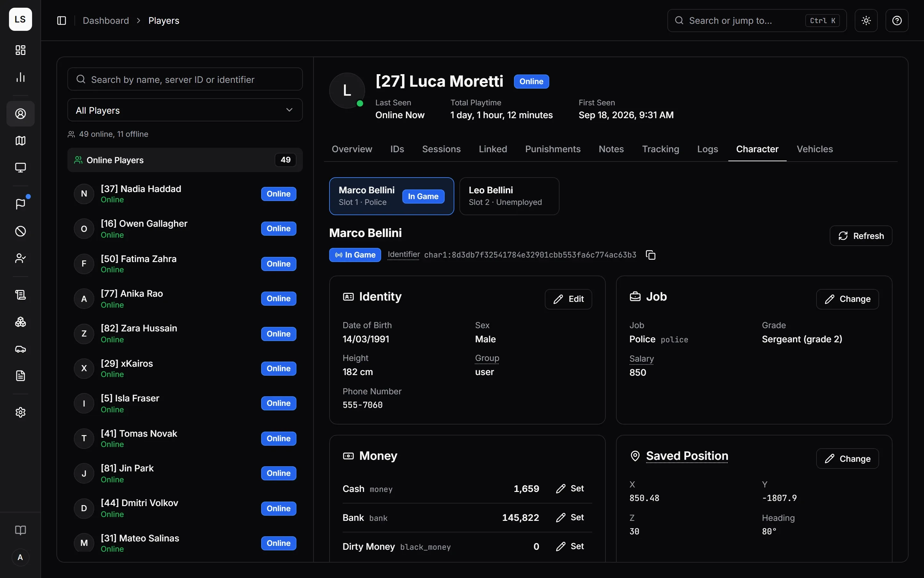Open the book documentation icon in sidebar

pyautogui.click(x=21, y=530)
